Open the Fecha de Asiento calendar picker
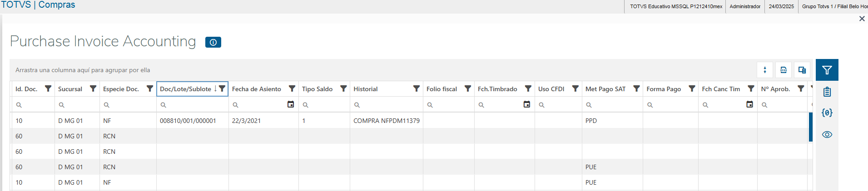This screenshot has width=868, height=191. pyautogui.click(x=291, y=104)
